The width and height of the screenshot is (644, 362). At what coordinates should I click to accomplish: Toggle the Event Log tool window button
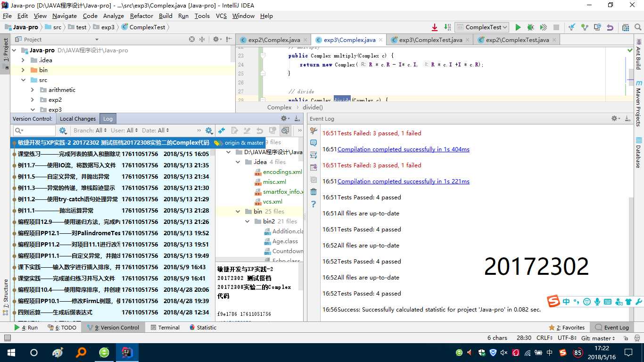[x=612, y=328]
